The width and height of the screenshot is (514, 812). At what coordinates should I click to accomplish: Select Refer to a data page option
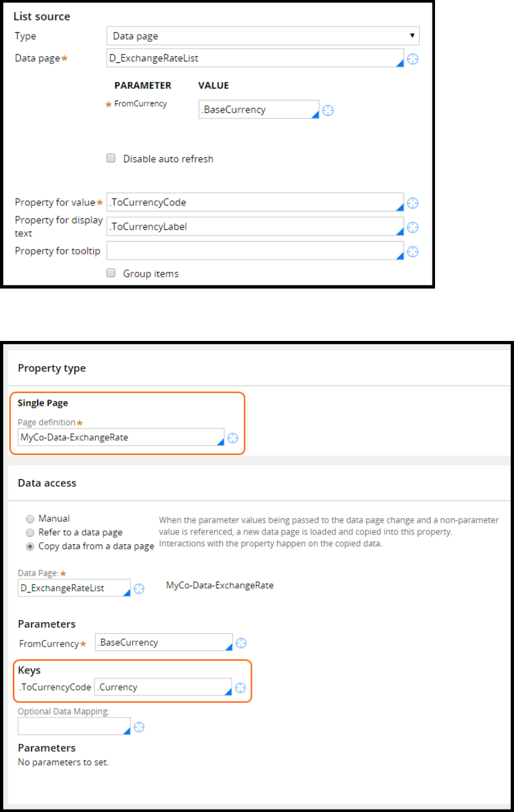tap(30, 532)
